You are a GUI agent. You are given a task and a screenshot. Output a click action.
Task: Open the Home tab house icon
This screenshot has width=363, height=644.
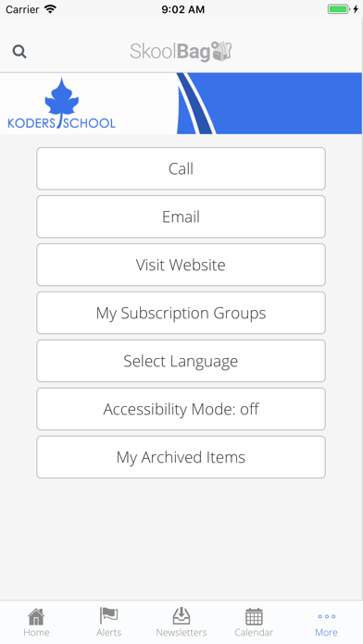36,616
